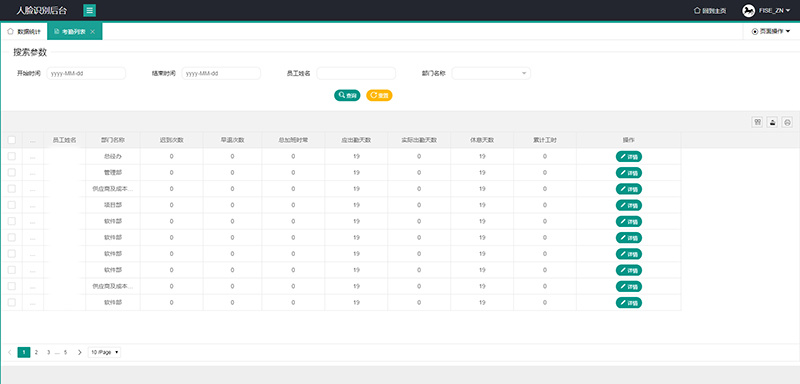Click the 人脸识别后台 title logo

[x=41, y=11]
